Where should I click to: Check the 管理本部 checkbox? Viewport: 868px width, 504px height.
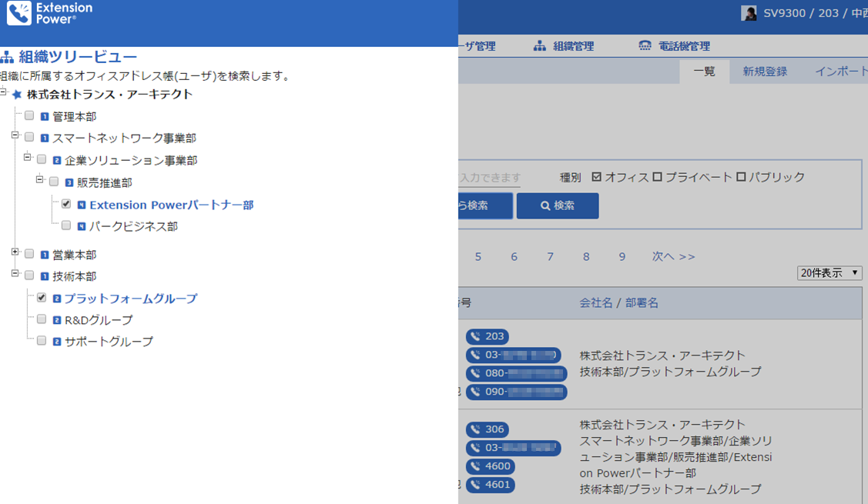click(29, 115)
